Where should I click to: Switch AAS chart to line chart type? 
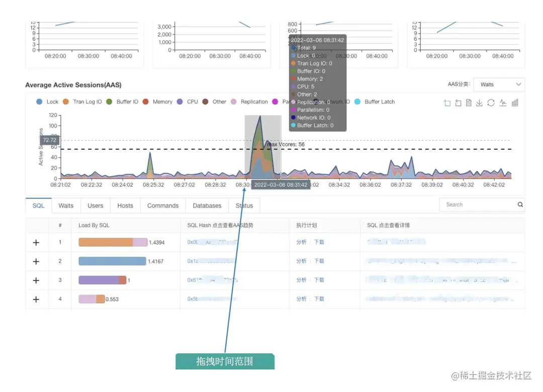[503, 103]
